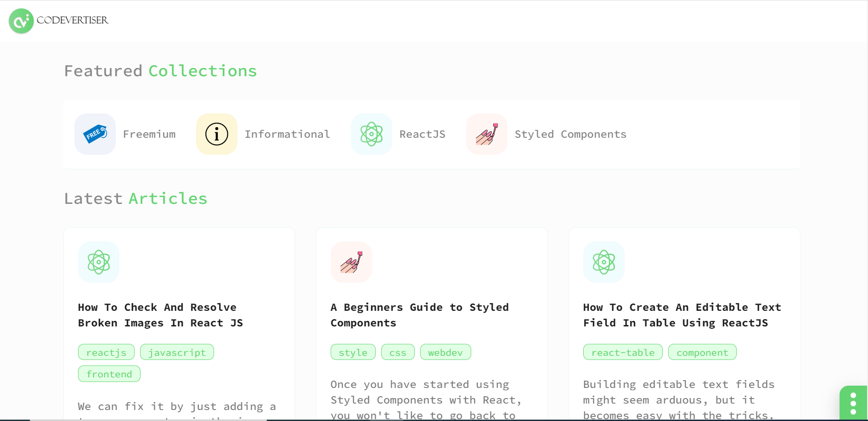Click the CODEVERTISER site name text
Viewport: 868px width, 421px height.
73,20
